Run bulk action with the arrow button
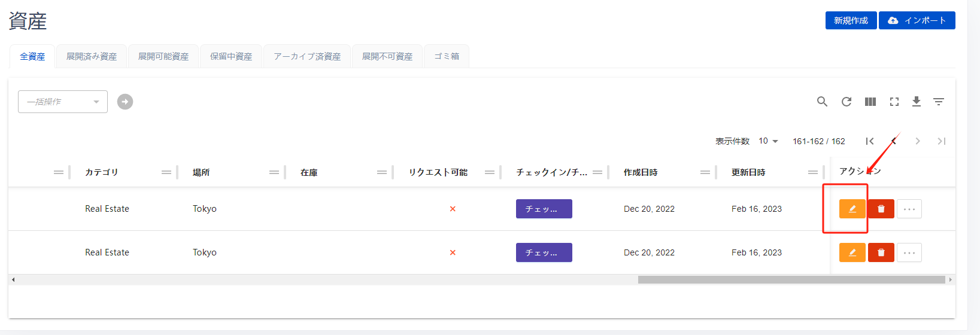Image resolution: width=980 pixels, height=335 pixels. [x=125, y=102]
